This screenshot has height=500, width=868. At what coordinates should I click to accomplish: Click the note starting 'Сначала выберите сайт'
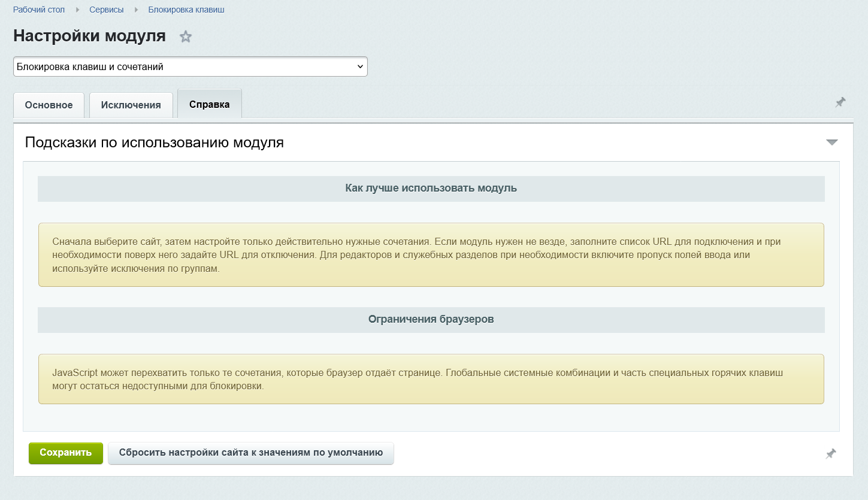tap(431, 255)
